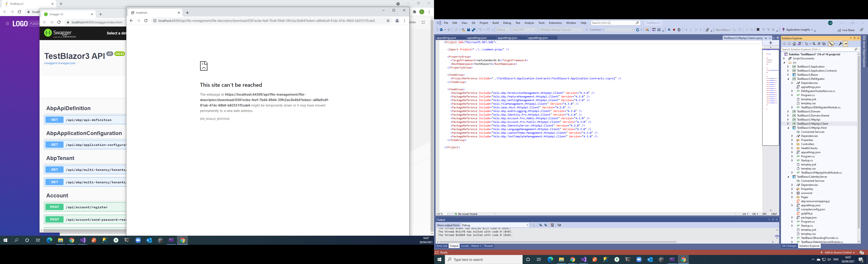The height and width of the screenshot is (264, 868).
Task: Open the Extensions menu
Action: [555, 23]
